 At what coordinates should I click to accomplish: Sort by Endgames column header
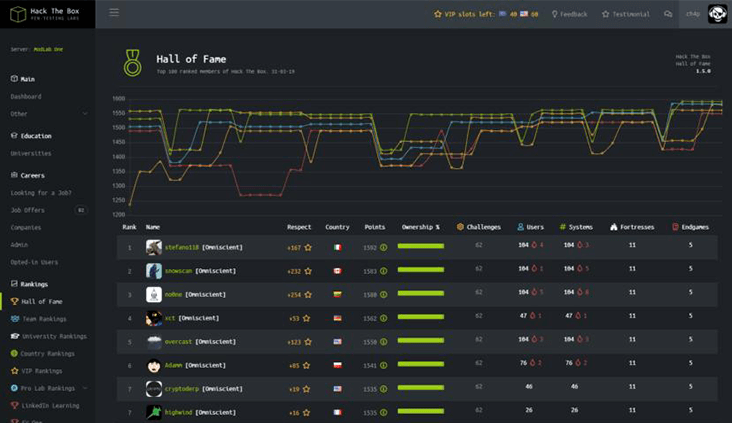coord(690,227)
